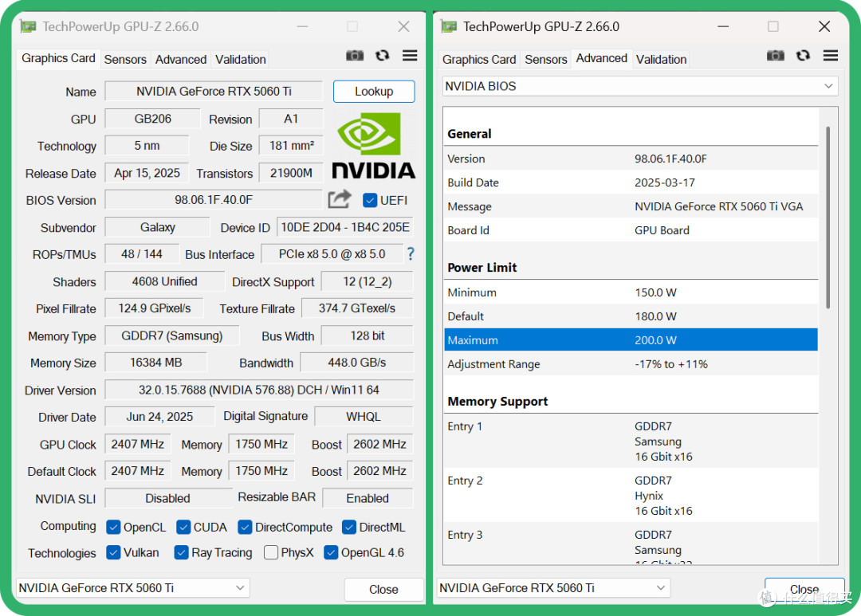Select the Board Id GPU Board row
Screen dimensions: 861x616
[x=631, y=230]
